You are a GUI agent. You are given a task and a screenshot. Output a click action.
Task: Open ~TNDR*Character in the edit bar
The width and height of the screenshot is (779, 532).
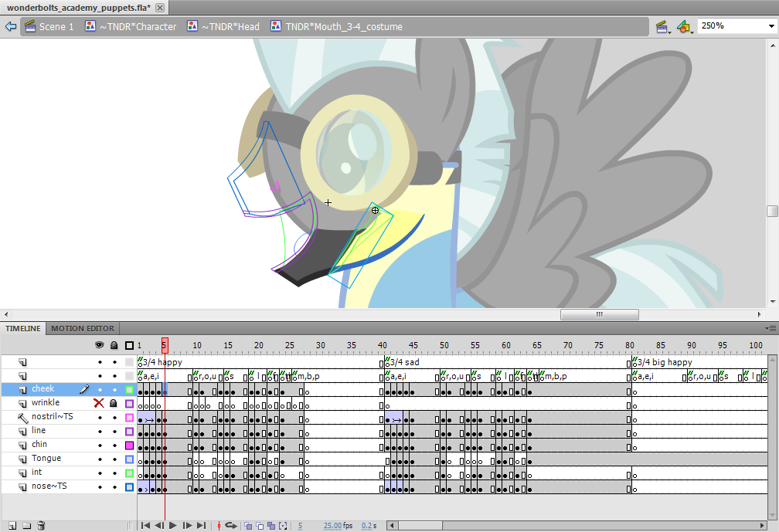click(131, 27)
